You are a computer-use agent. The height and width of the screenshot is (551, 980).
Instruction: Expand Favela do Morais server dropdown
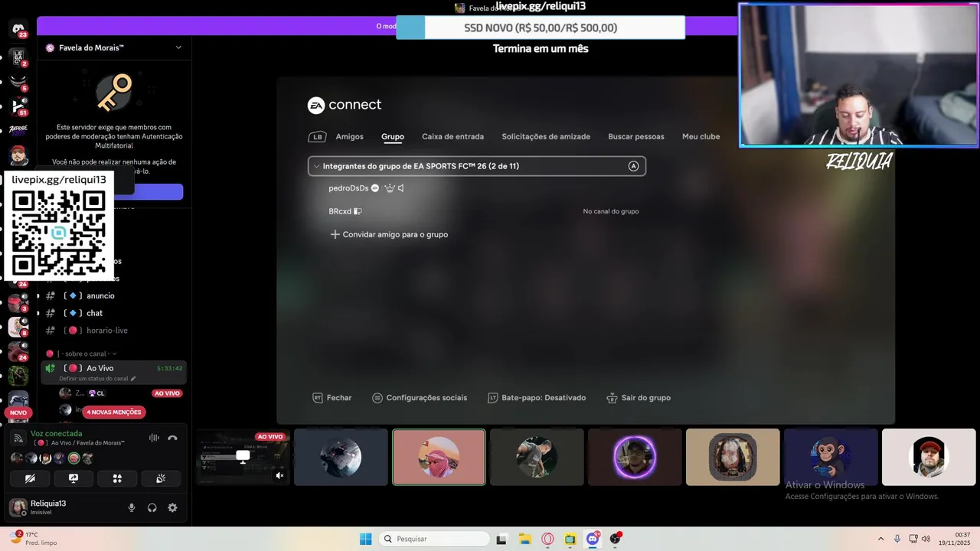click(x=178, y=47)
